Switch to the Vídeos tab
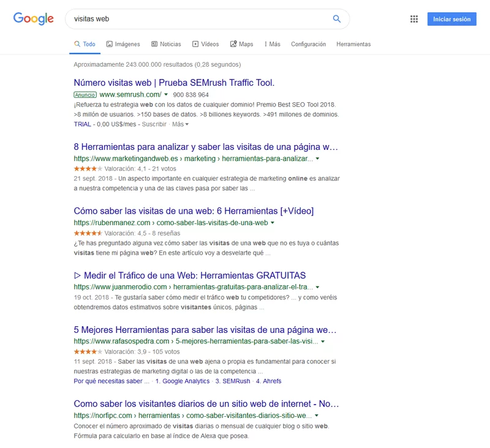This screenshot has height=448, width=490. coord(205,44)
